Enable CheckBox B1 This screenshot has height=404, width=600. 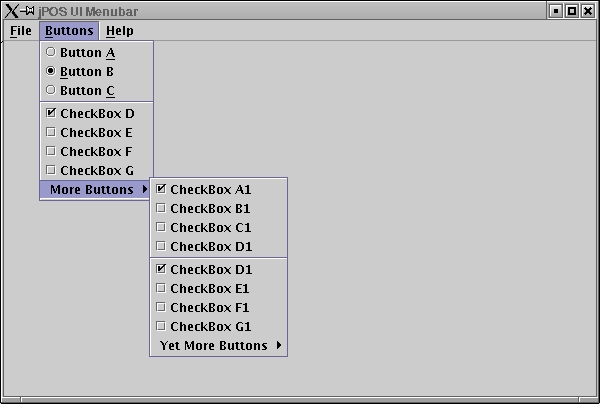tap(210, 209)
